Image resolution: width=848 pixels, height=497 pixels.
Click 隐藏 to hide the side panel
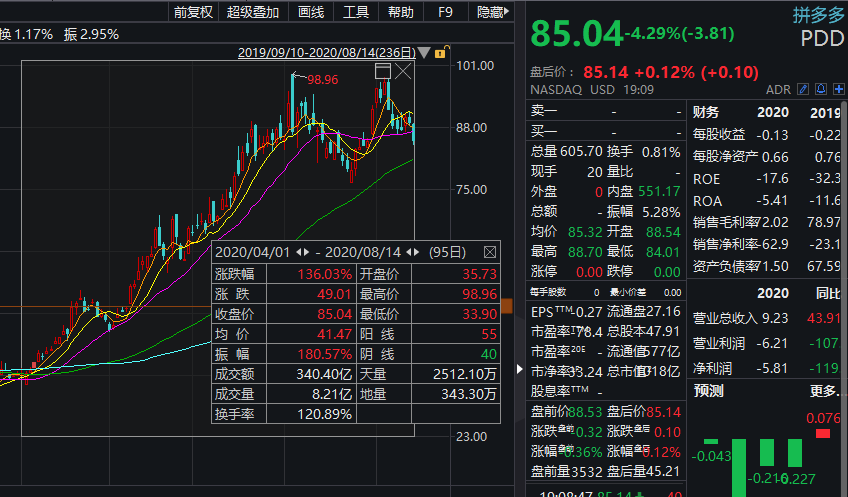click(492, 12)
